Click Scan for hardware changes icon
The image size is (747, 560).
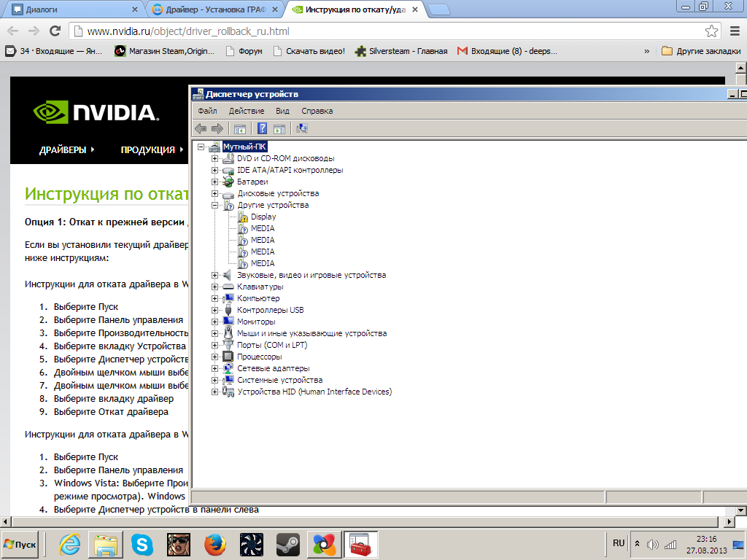(x=302, y=128)
